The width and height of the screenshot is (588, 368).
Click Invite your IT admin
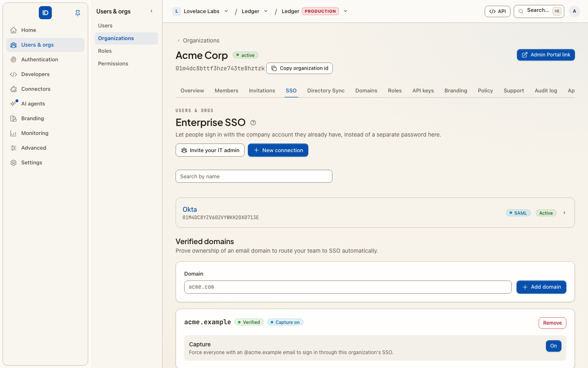tap(210, 150)
